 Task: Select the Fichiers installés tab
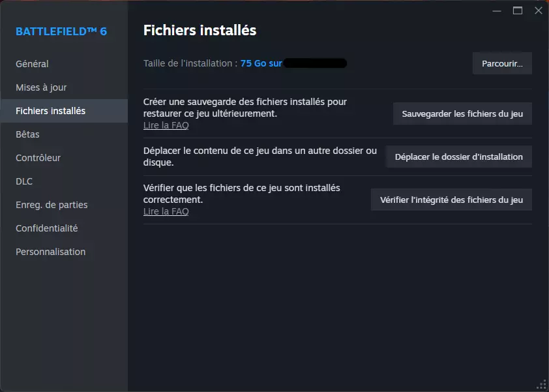(x=51, y=111)
